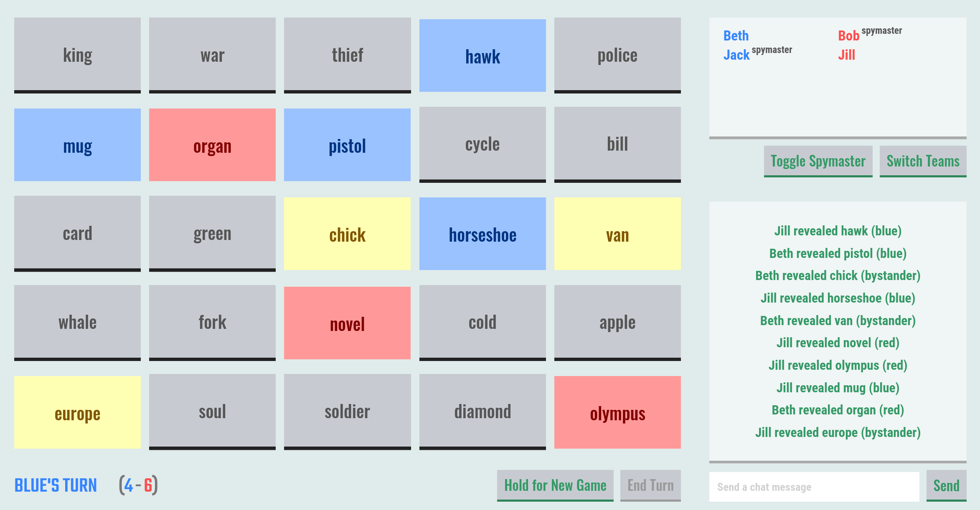Send the chat message
The width and height of the screenshot is (980, 510).
(946, 486)
